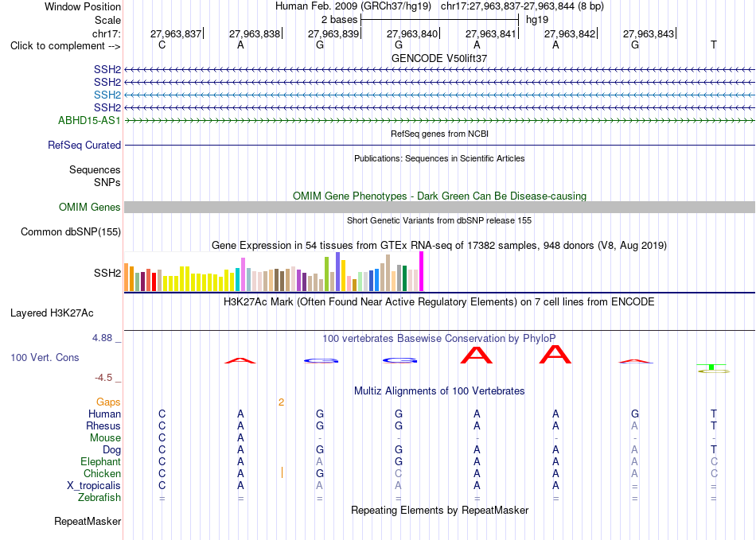Image resolution: width=756 pixels, height=540 pixels.
Task: Click the gray OMIM Genes bar
Action: pyautogui.click(x=439, y=207)
